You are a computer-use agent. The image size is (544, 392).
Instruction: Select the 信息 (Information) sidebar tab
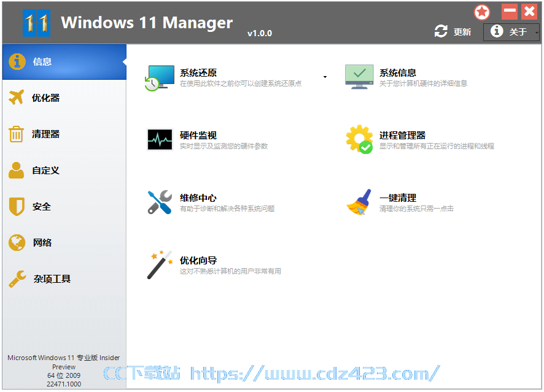click(x=64, y=62)
